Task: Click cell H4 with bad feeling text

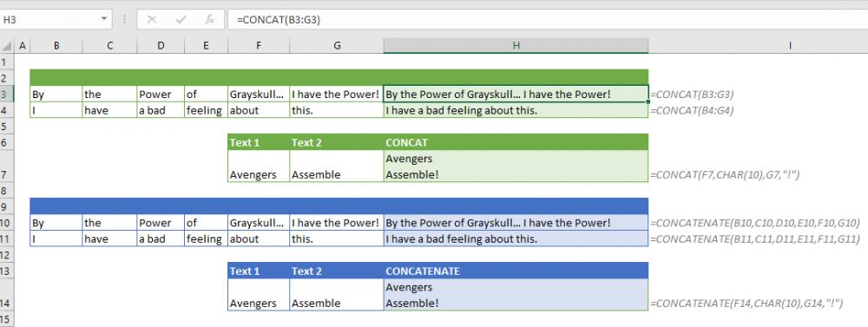Action: point(516,110)
